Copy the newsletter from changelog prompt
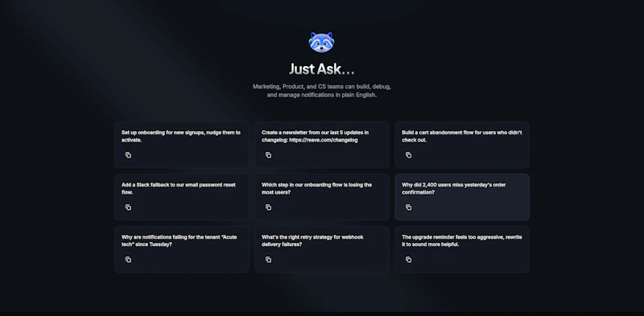644x316 pixels. tap(268, 155)
